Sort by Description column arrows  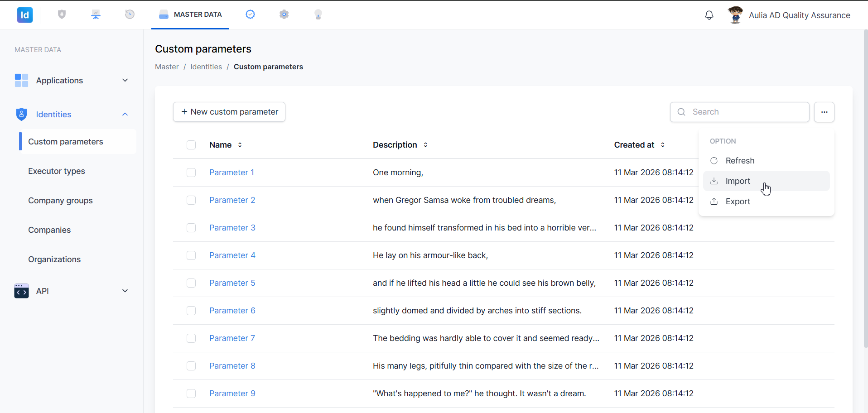click(425, 145)
